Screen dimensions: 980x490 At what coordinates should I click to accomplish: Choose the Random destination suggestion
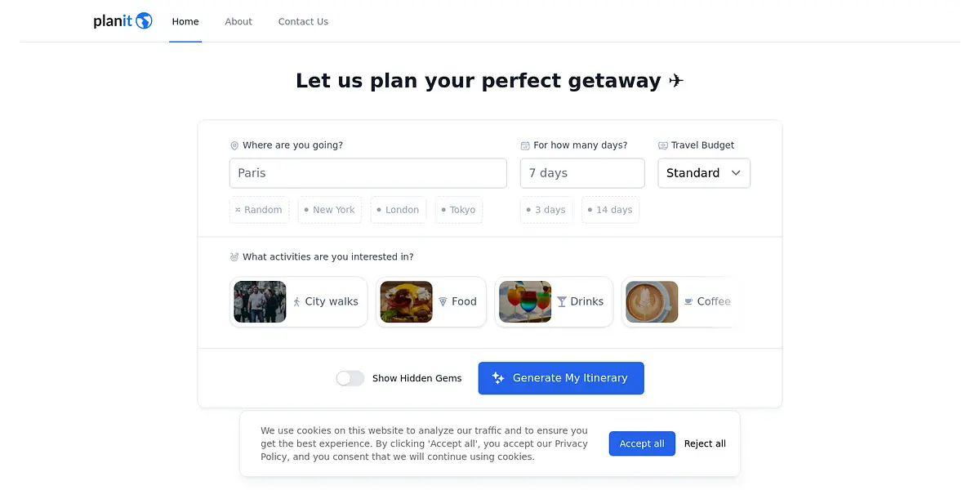point(259,210)
